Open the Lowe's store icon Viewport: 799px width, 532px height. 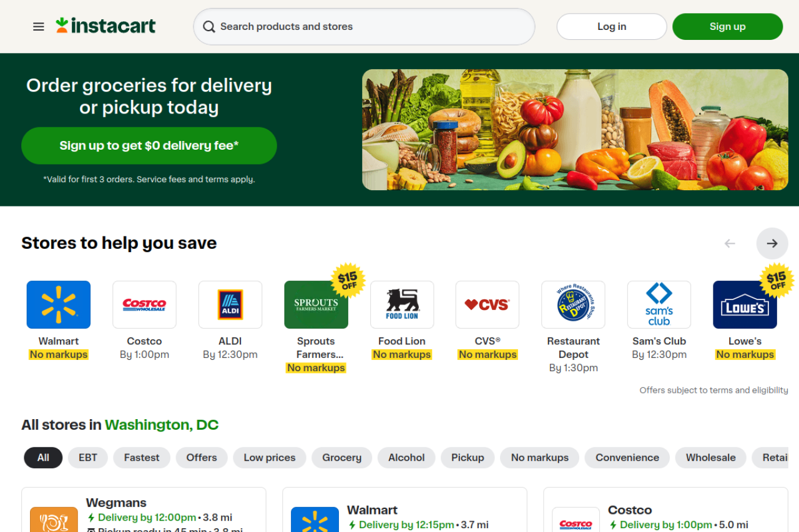click(x=745, y=304)
